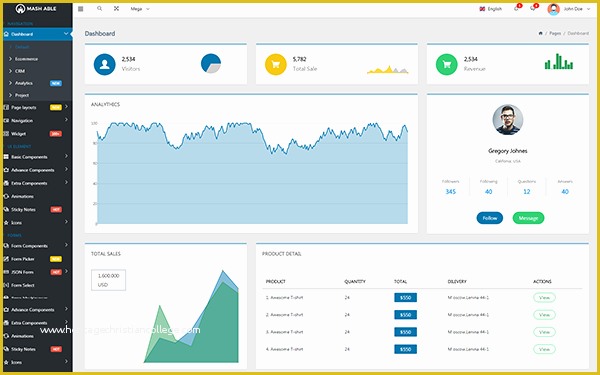Click the 4. Awesome T-shirt product cell

pos(284,349)
